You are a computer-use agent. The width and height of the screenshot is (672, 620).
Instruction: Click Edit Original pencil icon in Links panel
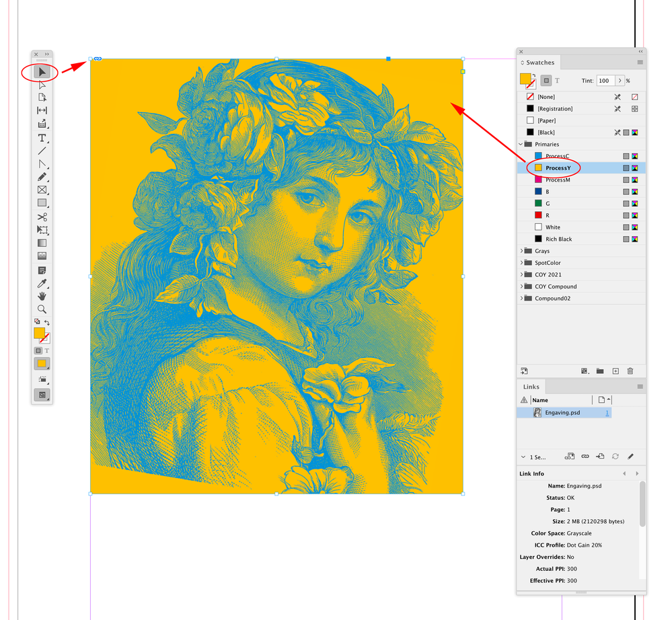coord(631,457)
